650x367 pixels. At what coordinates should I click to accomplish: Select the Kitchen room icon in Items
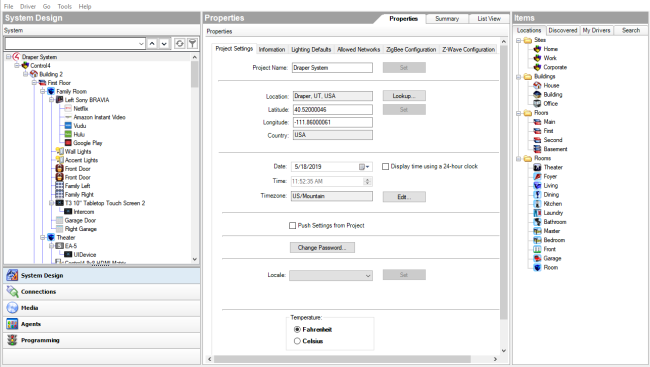[x=537, y=204]
